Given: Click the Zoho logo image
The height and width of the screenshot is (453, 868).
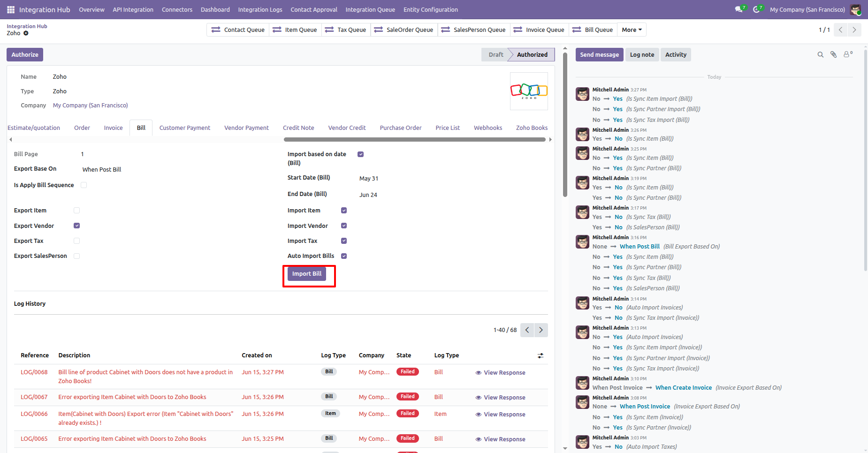Looking at the screenshot, I should [529, 91].
